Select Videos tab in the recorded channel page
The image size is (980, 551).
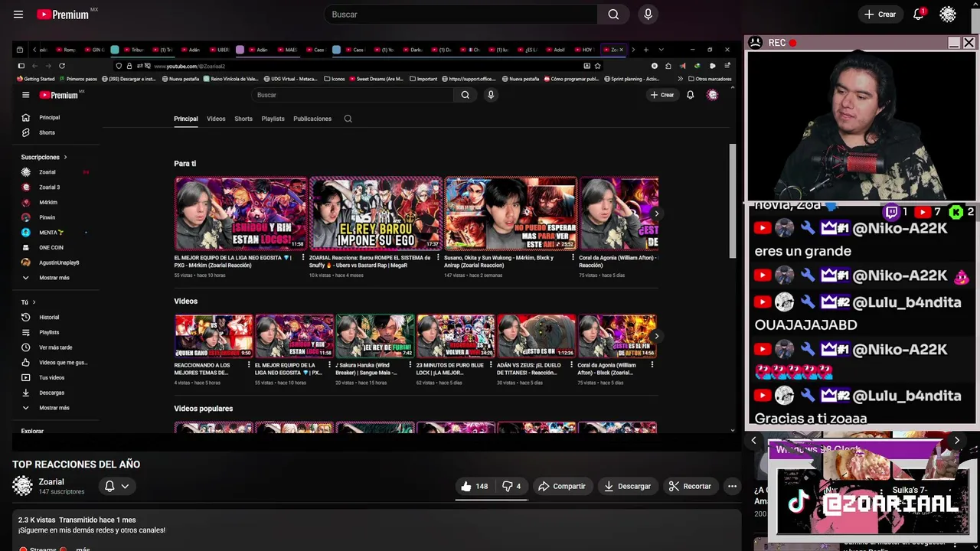[216, 119]
